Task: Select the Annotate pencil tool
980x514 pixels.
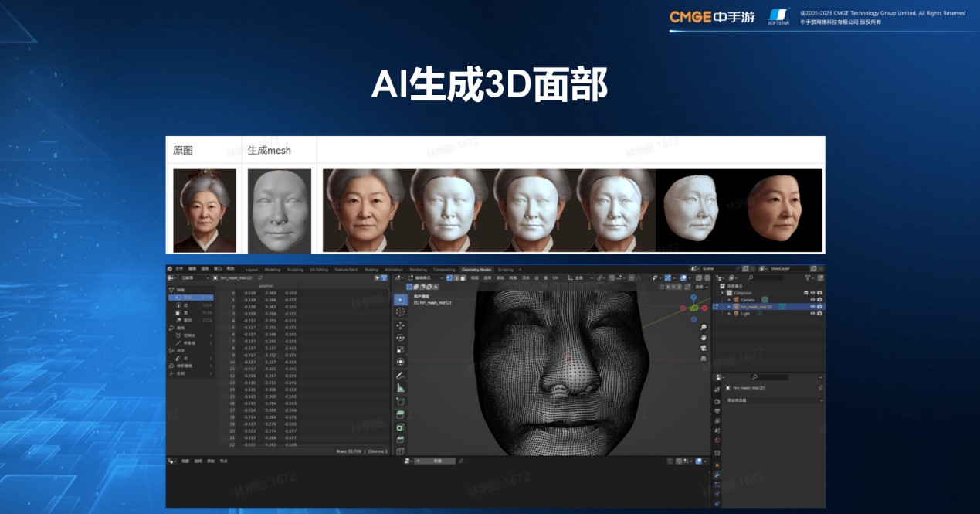Action: [400, 375]
